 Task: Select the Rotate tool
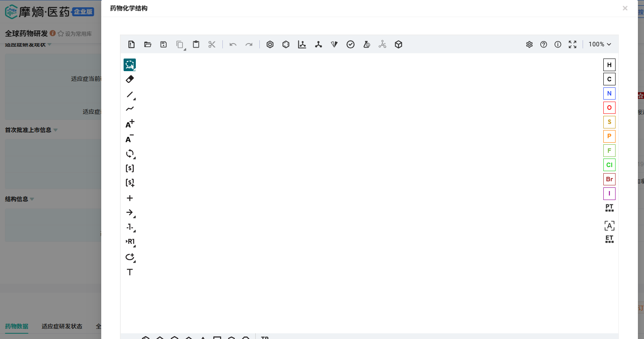130,154
